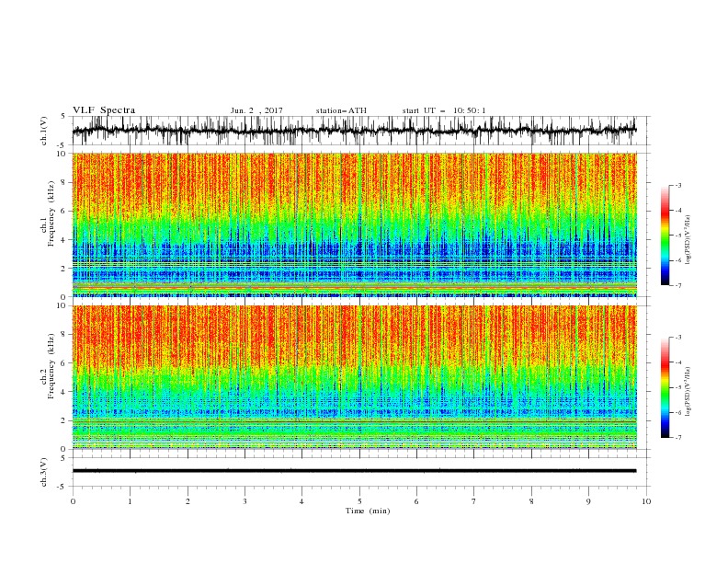This screenshot has height=563, width=728.
Task: Click time axis tick label "5"
Action: coord(359,501)
